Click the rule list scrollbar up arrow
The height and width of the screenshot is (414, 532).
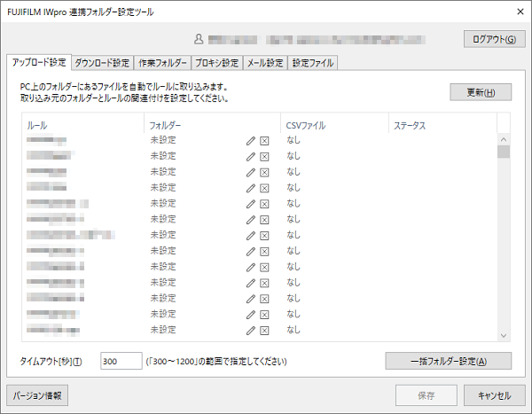(x=504, y=139)
